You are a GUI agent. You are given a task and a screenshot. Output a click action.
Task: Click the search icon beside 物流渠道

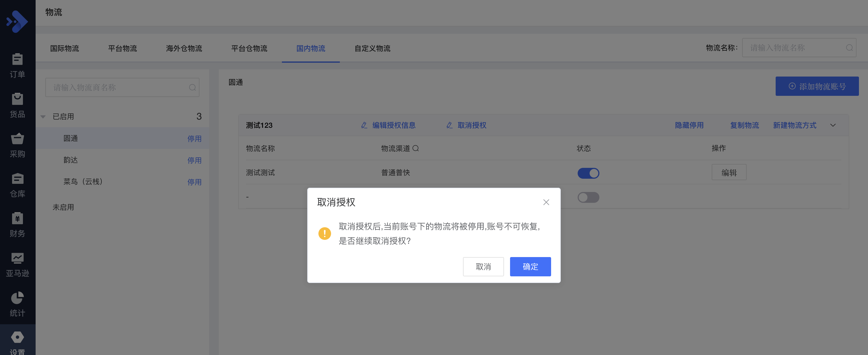(416, 148)
